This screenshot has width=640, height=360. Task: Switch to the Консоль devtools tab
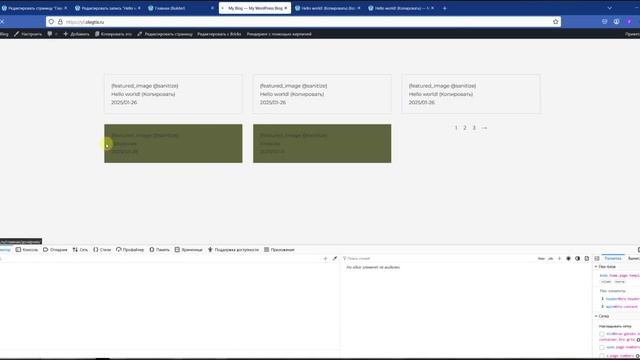click(x=27, y=249)
